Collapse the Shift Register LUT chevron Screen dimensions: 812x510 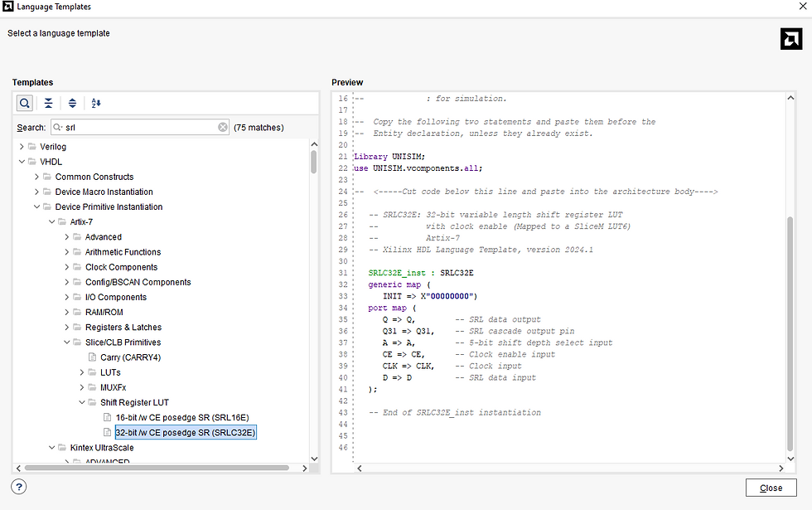pos(81,402)
